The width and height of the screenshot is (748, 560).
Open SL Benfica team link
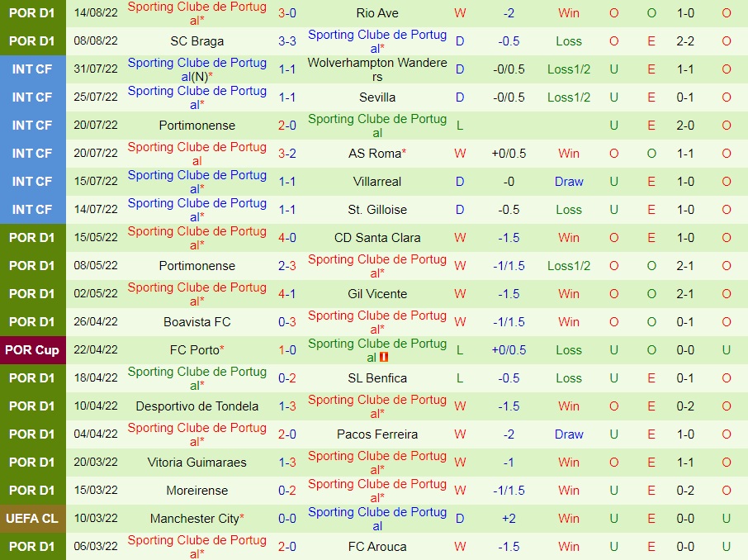(376, 378)
